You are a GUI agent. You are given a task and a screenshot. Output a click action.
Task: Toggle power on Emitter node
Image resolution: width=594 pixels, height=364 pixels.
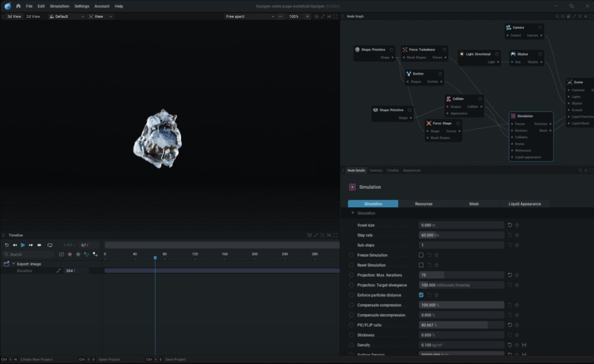click(440, 74)
